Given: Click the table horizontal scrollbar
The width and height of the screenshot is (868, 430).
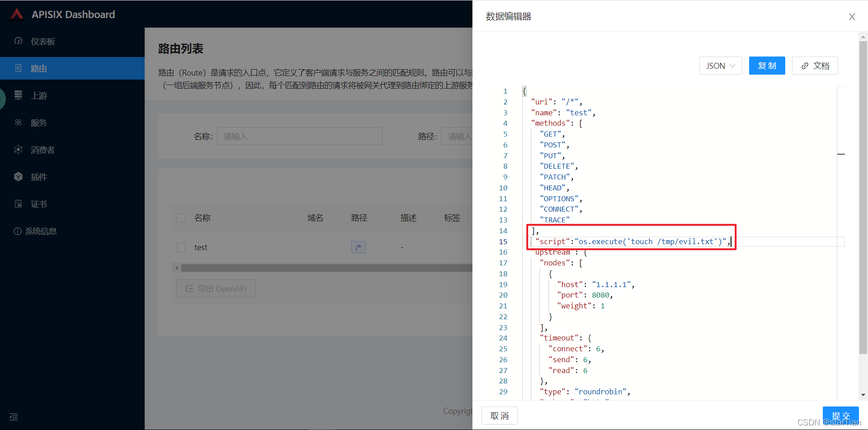Looking at the screenshot, I should 326,268.
